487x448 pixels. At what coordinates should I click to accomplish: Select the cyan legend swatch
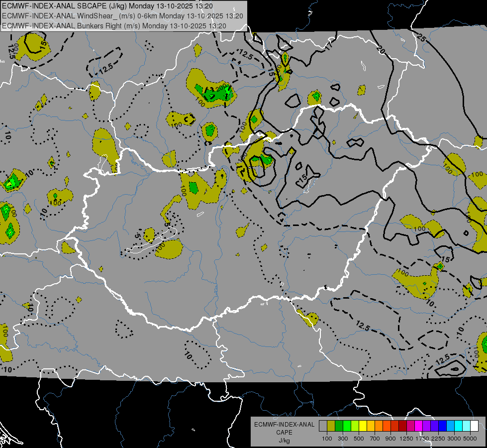point(459,426)
